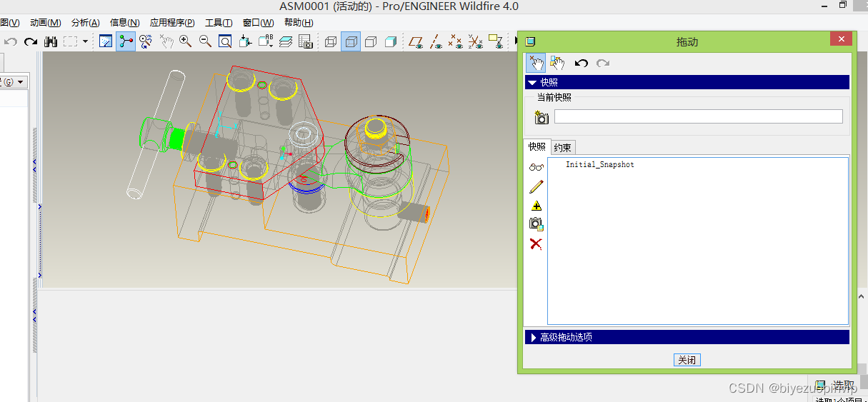This screenshot has width=868, height=402.
Task: Toggle the orient mode icon
Action: (x=146, y=41)
